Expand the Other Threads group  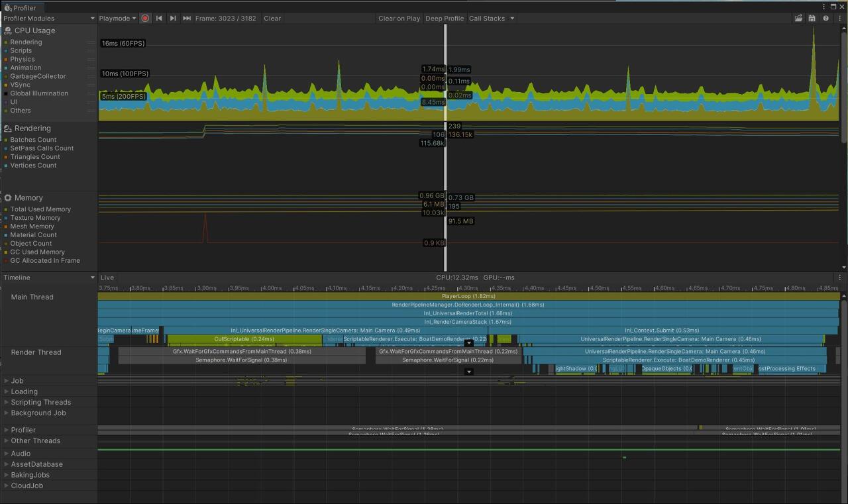pos(7,441)
